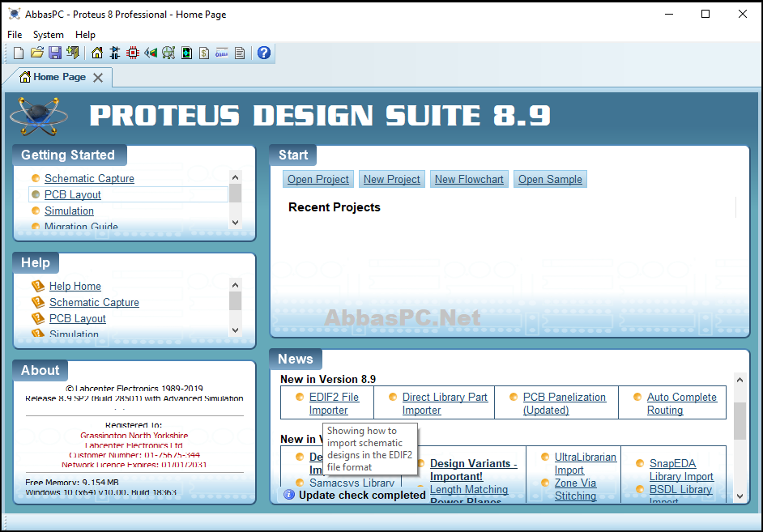
Task: Click the Help panel scrollbar thumb
Action: click(235, 300)
